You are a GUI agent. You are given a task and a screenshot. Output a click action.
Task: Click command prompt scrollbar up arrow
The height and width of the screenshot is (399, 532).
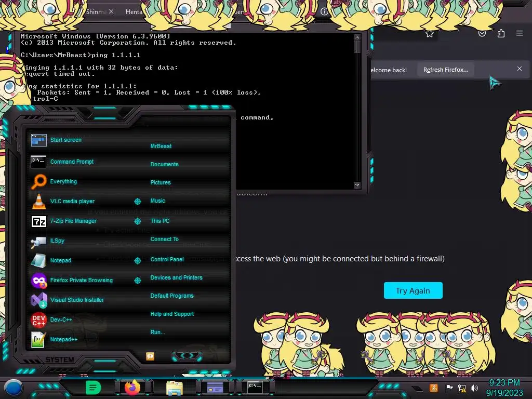(x=357, y=37)
